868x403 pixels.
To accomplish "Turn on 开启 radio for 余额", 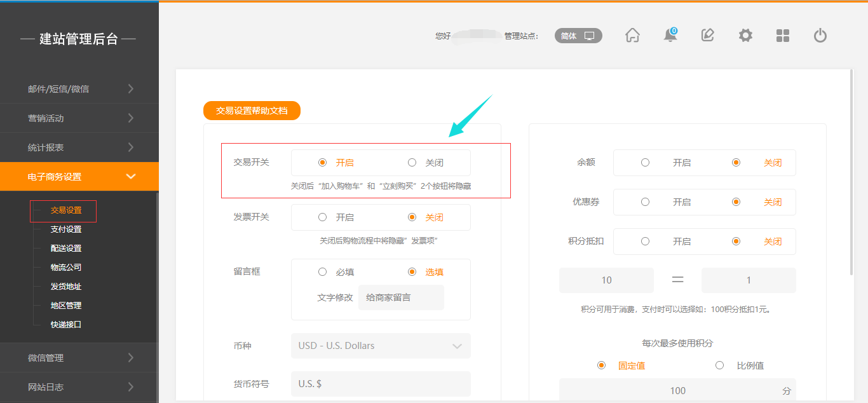I will pos(646,163).
